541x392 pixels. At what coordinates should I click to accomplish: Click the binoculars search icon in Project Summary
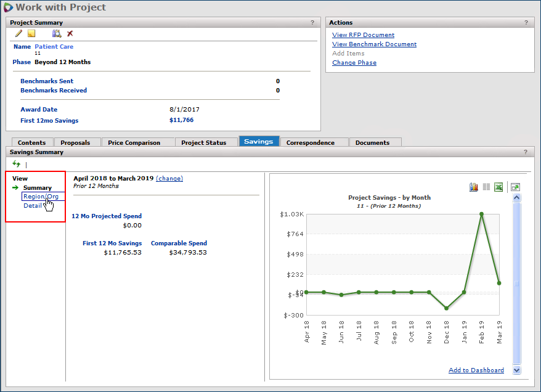tap(57, 34)
